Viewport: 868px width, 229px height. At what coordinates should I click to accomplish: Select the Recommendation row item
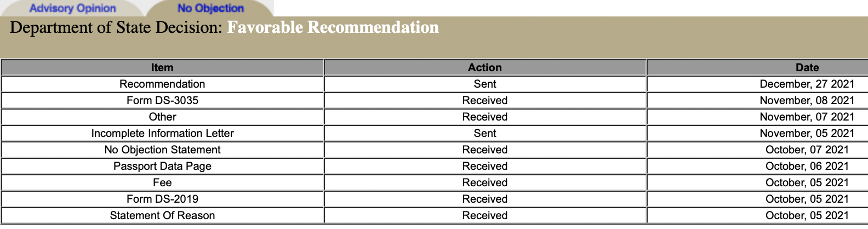(x=162, y=84)
